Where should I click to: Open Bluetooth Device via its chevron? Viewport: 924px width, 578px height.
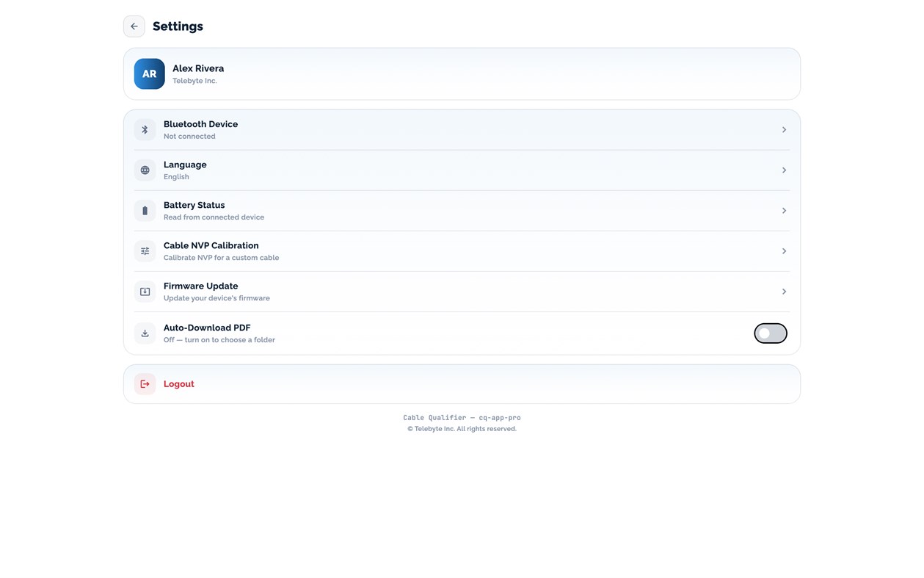(784, 130)
